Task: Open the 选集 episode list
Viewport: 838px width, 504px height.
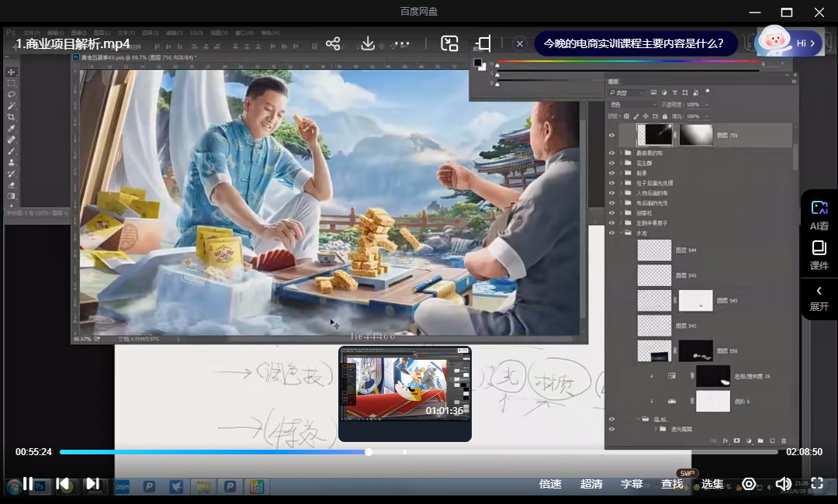Action: (712, 484)
